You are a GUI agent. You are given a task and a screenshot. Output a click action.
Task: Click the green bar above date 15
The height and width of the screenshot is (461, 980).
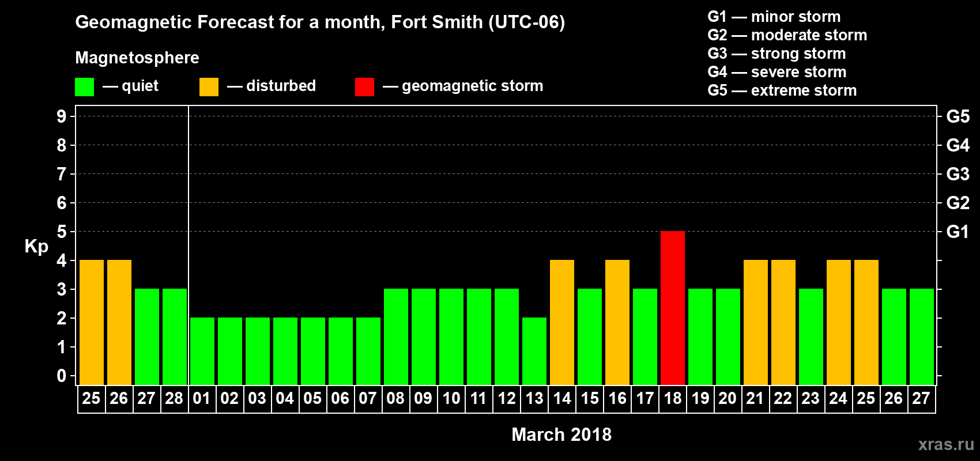click(x=590, y=337)
